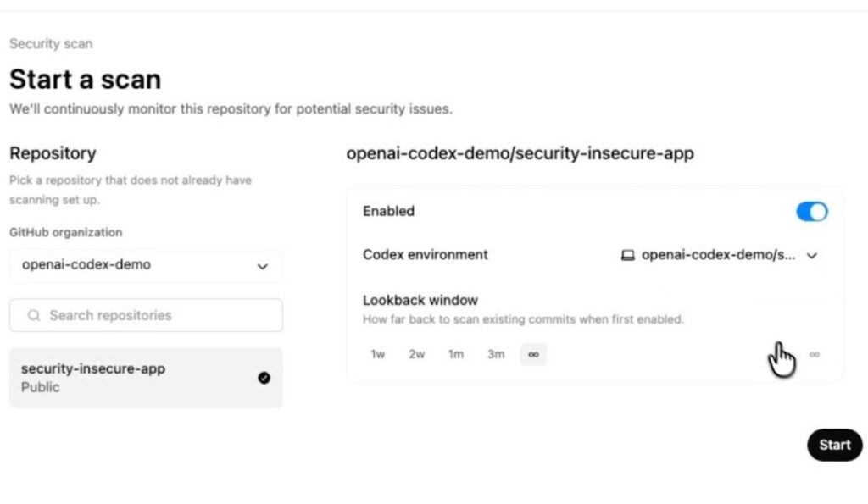
Task: Expand the Codex environment chevron
Action: pyautogui.click(x=811, y=256)
